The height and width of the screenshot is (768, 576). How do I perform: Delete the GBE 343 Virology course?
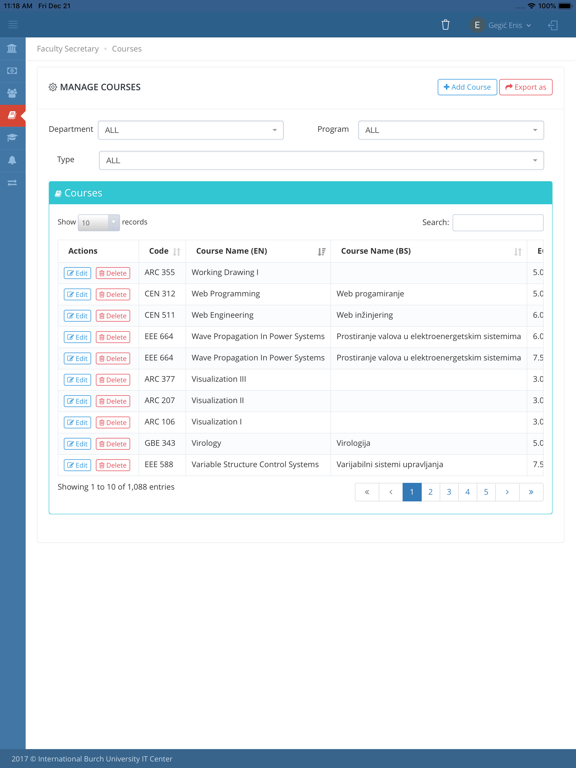[113, 444]
